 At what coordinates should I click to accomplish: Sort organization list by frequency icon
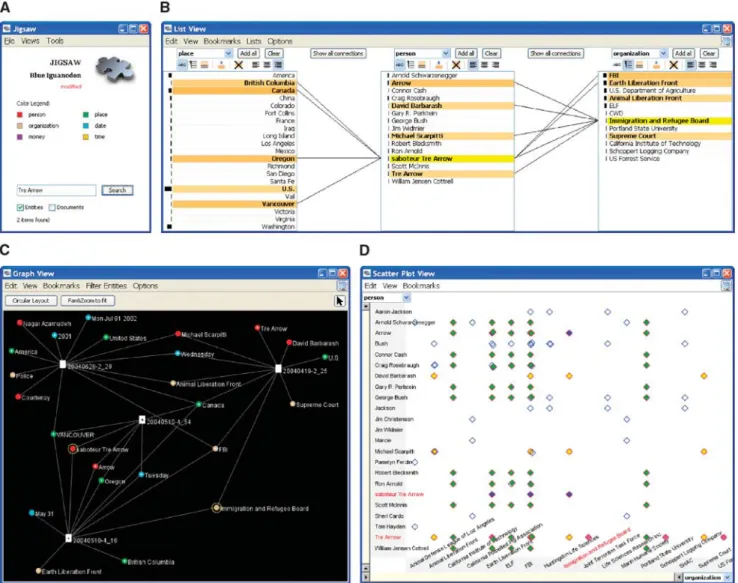pos(628,65)
